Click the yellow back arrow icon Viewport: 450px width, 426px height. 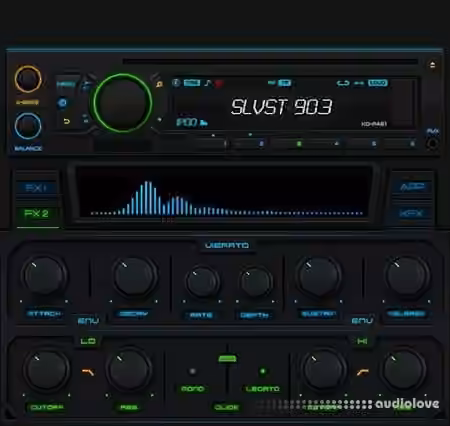point(66,121)
